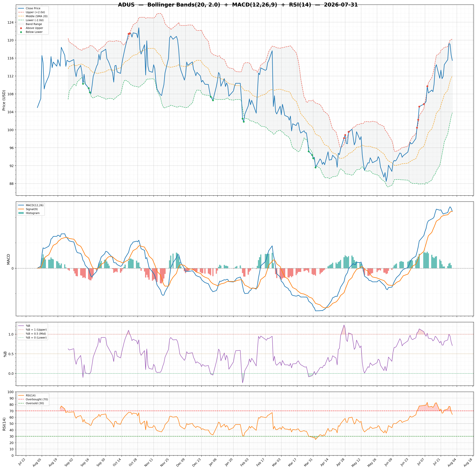Image resolution: width=476 pixels, height=470 pixels.
Task: Click the 108 price tick label
Action: pos(11,94)
